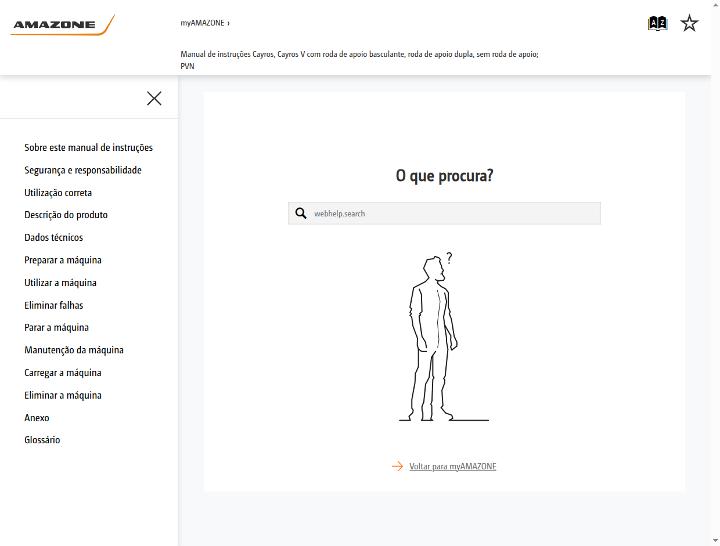720x546 pixels.
Task: Open Eliminar falhas section
Action: 53,305
